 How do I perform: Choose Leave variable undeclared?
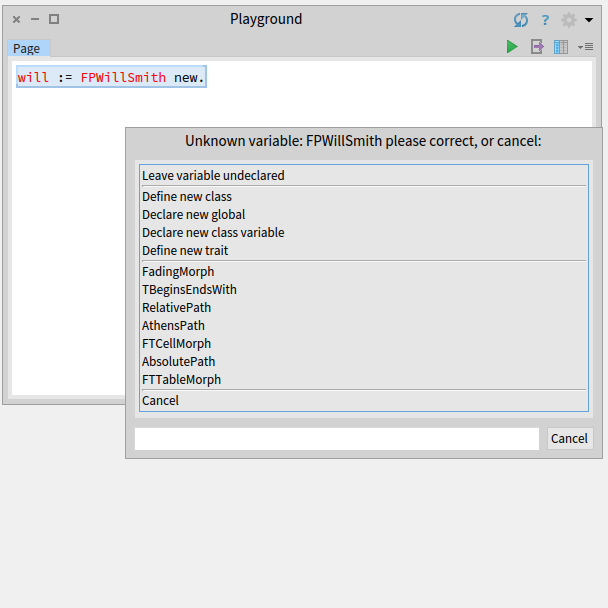364,176
